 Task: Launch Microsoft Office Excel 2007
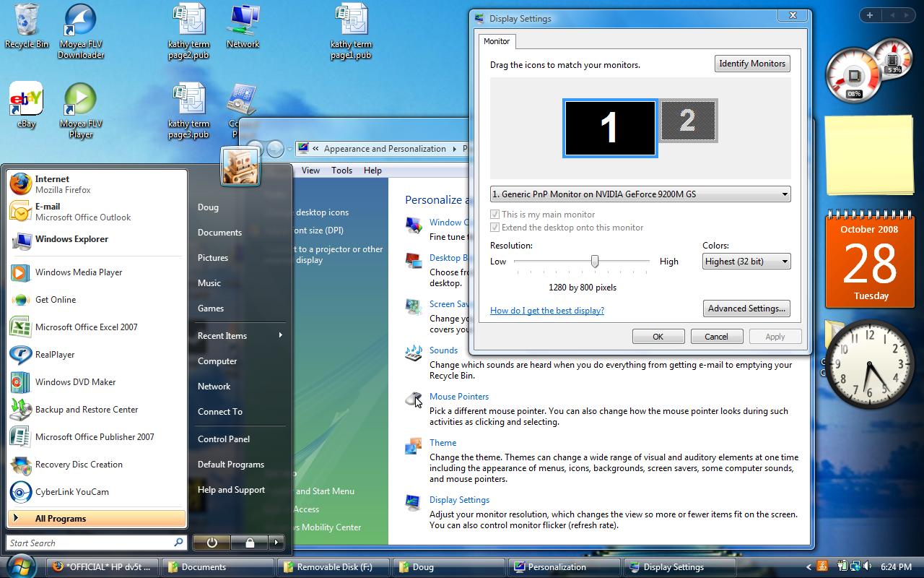(86, 327)
